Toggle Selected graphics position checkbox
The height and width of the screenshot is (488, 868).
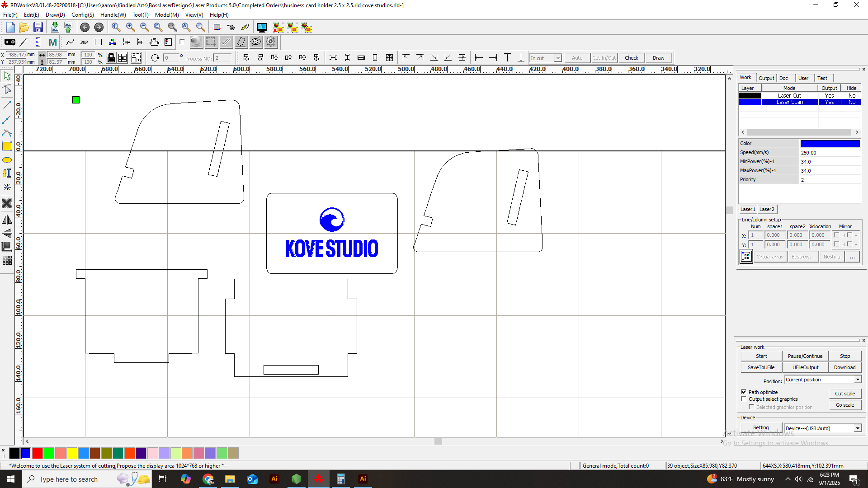pyautogui.click(x=751, y=407)
